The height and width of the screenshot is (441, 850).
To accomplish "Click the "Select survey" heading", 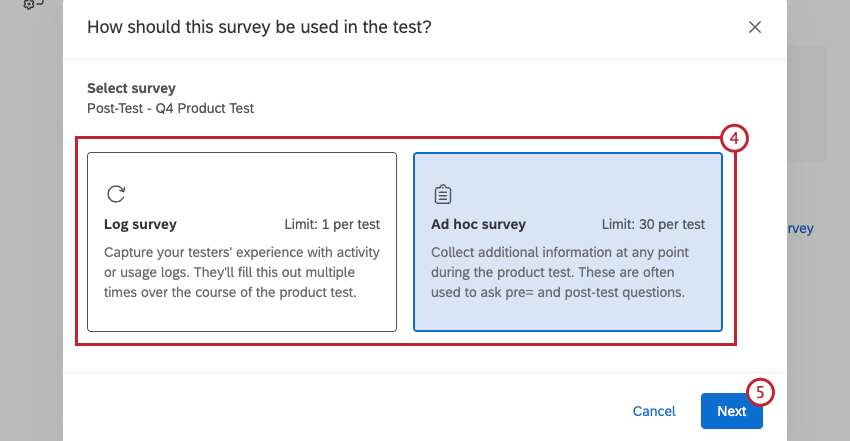I will point(131,88).
